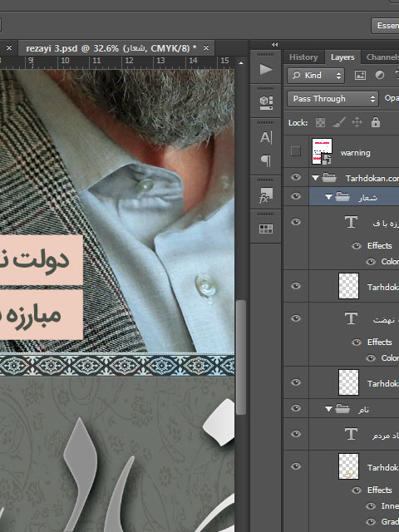Hide the نام group visibility
This screenshot has height=532, width=399.
click(x=296, y=408)
